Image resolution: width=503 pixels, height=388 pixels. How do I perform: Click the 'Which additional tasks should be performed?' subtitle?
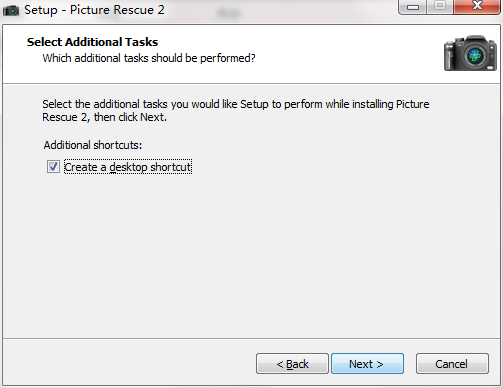click(149, 58)
